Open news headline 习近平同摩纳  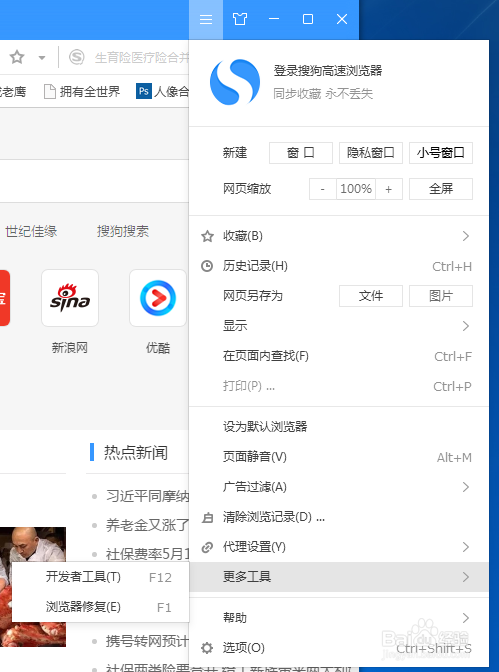tap(147, 496)
